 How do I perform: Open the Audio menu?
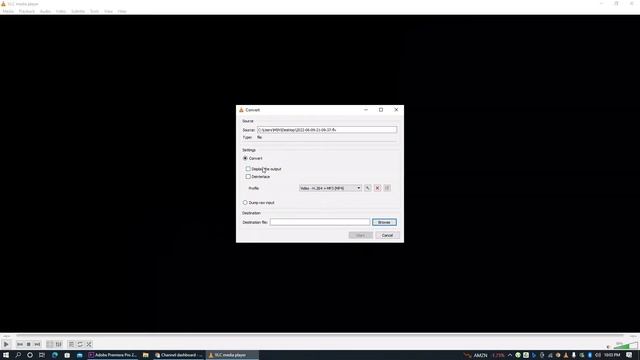45,11
